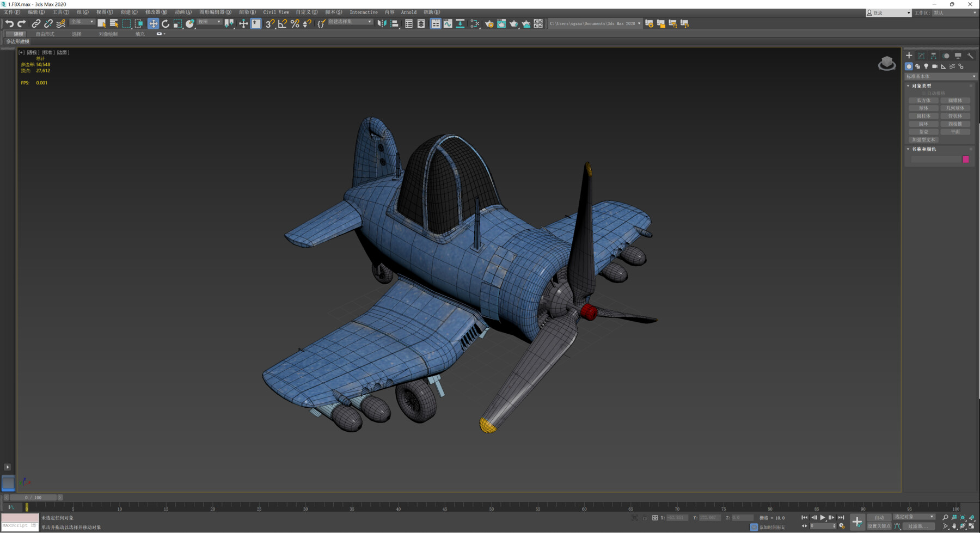Image resolution: width=980 pixels, height=533 pixels.
Task: Toggle the Ribbon display button
Action: coord(436,23)
